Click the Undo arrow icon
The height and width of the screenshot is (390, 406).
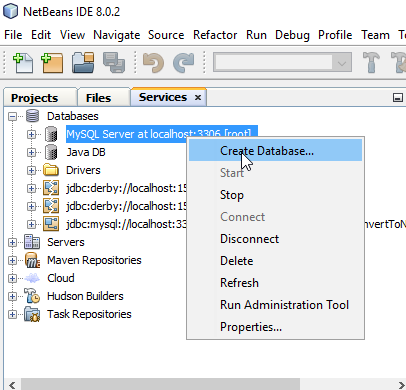click(153, 63)
